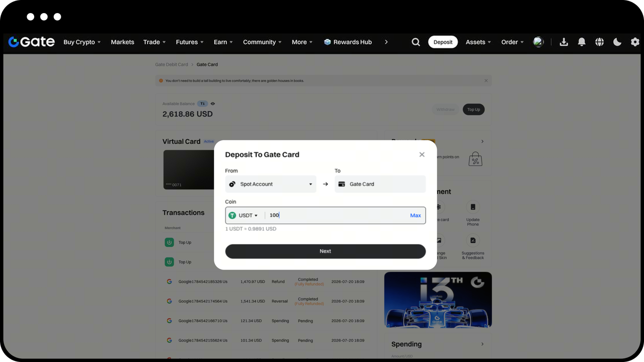The height and width of the screenshot is (362, 644).
Task: Click the download app icon
Action: point(563,42)
